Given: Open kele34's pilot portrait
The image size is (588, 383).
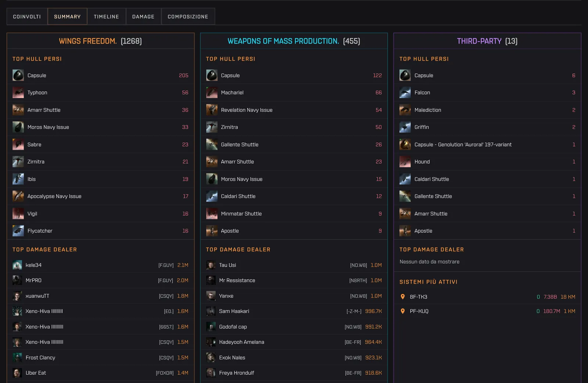Looking at the screenshot, I should pyautogui.click(x=17, y=265).
